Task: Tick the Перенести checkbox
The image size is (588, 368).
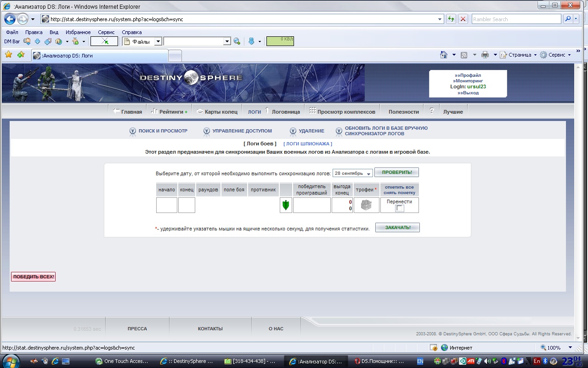Action: click(x=400, y=208)
